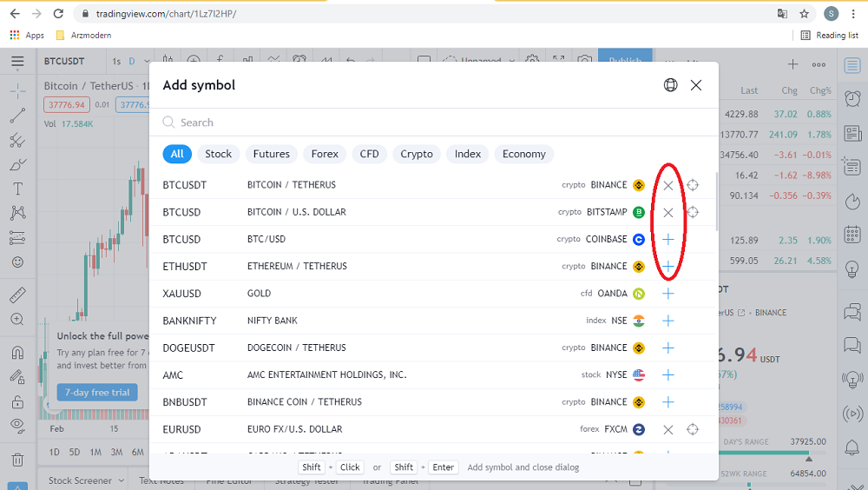Add DOGEUSDT symbol with plus icon

pyautogui.click(x=667, y=348)
